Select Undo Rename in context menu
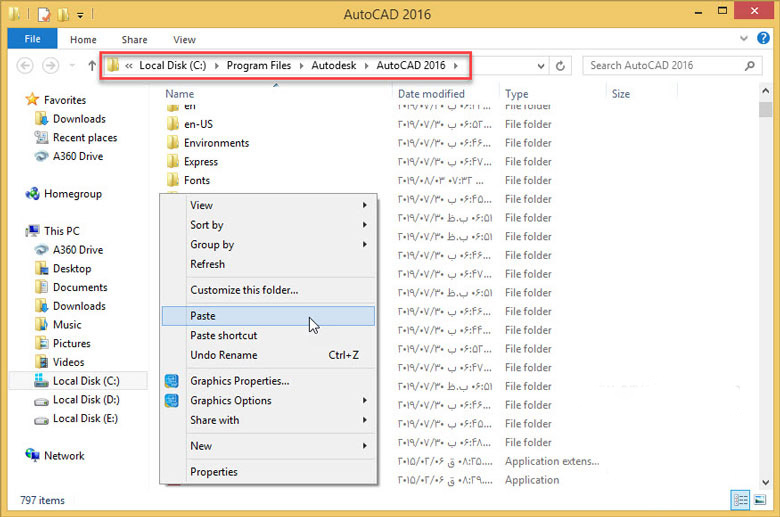 (x=268, y=355)
